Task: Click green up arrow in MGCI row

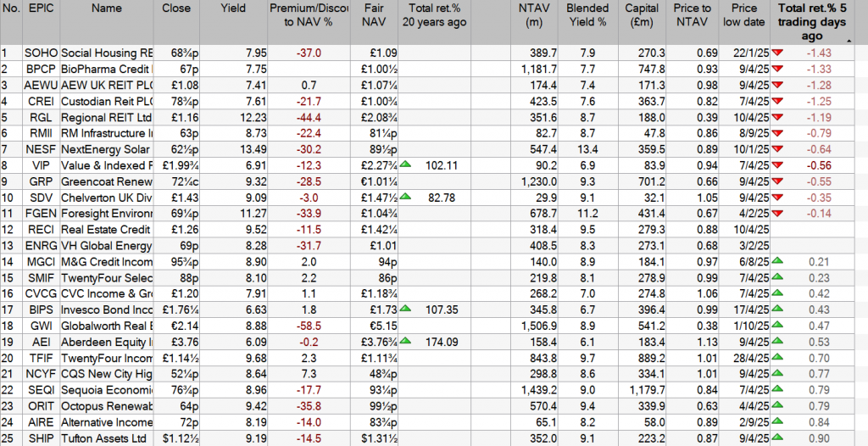Action: 777,260
